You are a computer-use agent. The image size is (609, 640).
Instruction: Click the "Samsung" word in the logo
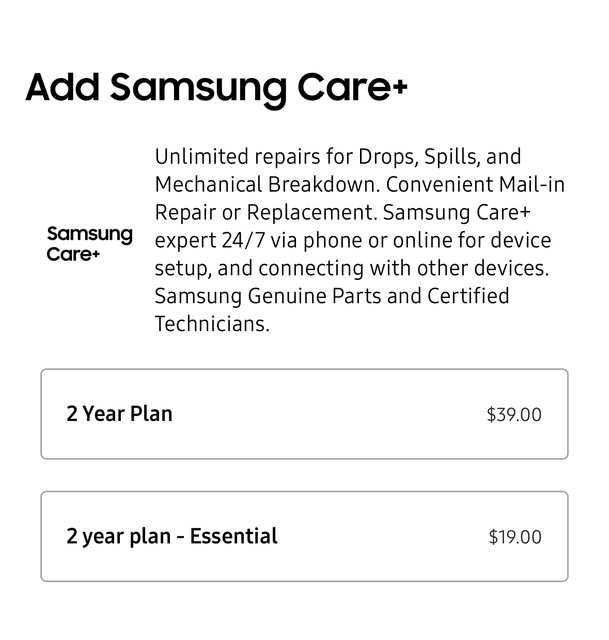pos(89,235)
